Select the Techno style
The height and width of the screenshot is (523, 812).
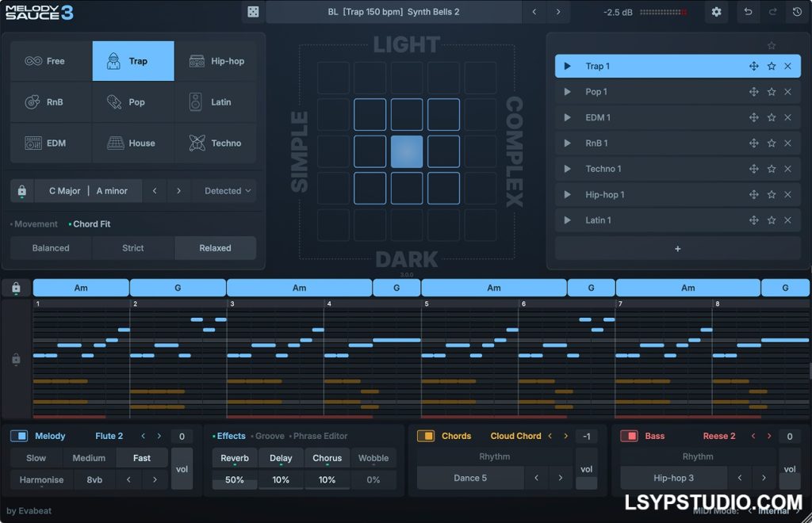216,143
